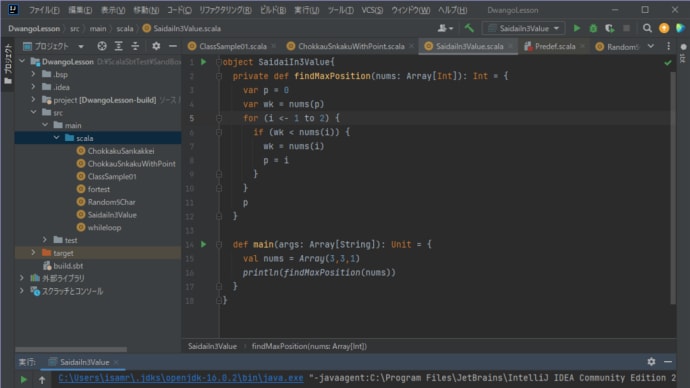Collapse the src folder
The width and height of the screenshot is (690, 388).
(x=33, y=112)
